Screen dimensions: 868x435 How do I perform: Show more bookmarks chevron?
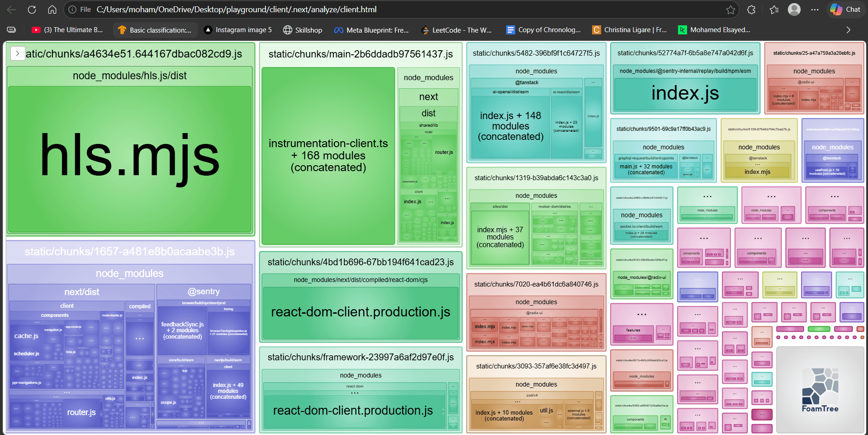point(848,30)
